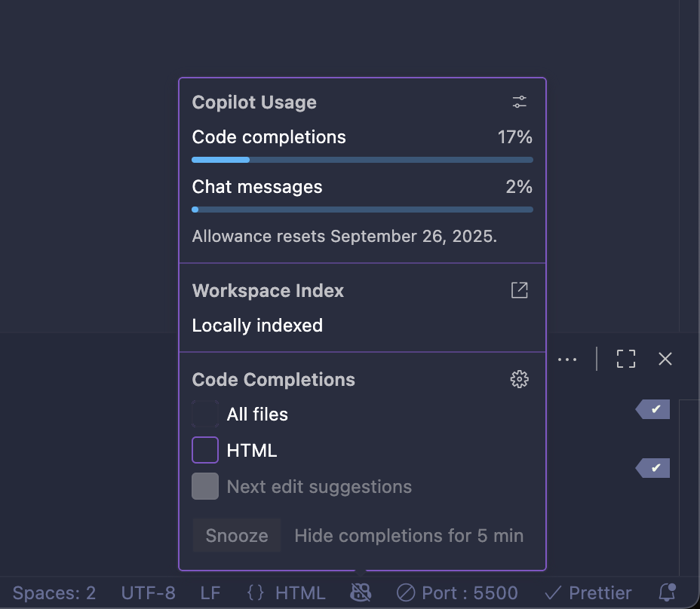Open notifications bell in status bar

pyautogui.click(x=667, y=592)
